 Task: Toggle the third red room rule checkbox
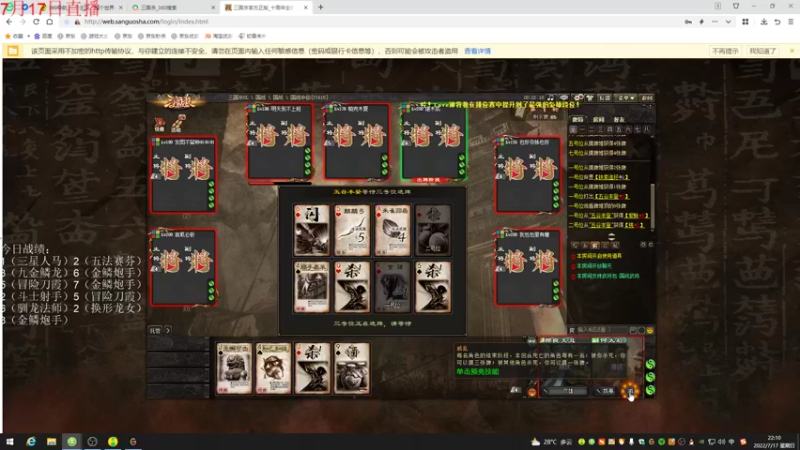(573, 277)
